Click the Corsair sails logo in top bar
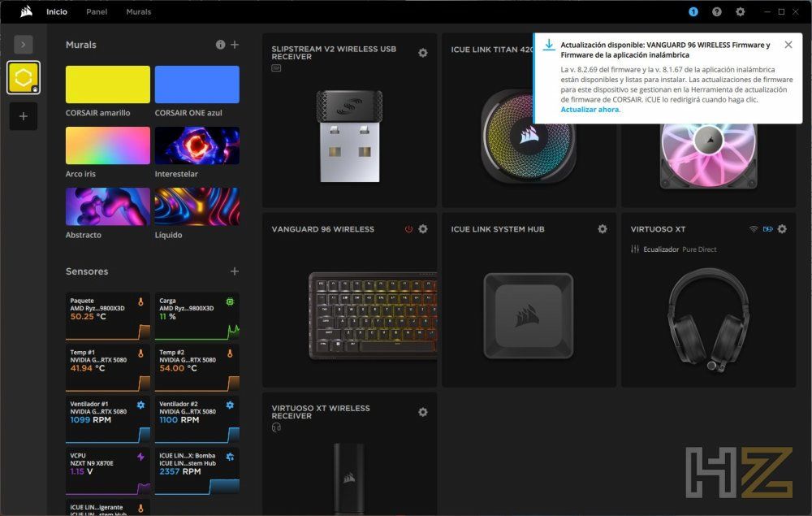This screenshot has width=812, height=516. [26, 11]
